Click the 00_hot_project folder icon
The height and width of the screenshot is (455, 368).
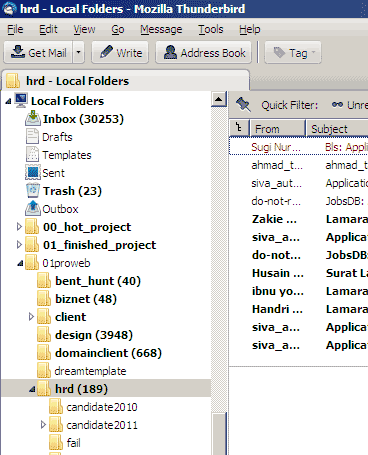point(32,227)
